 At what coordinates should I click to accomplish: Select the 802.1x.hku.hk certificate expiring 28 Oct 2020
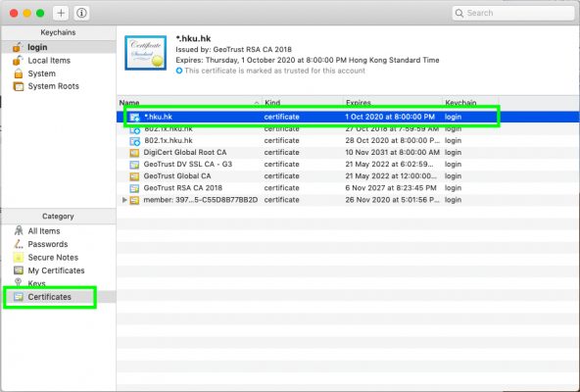(348, 140)
